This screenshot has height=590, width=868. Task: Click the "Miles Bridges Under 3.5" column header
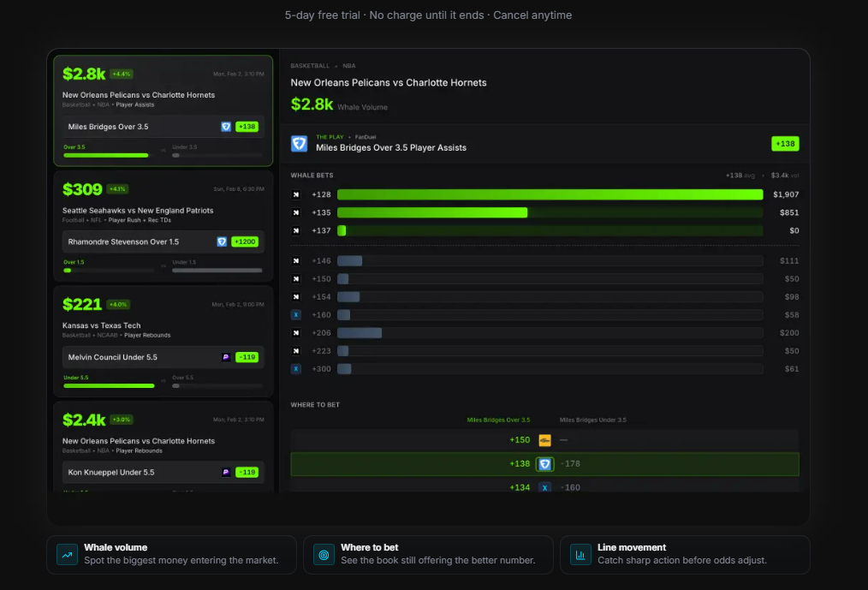click(593, 420)
